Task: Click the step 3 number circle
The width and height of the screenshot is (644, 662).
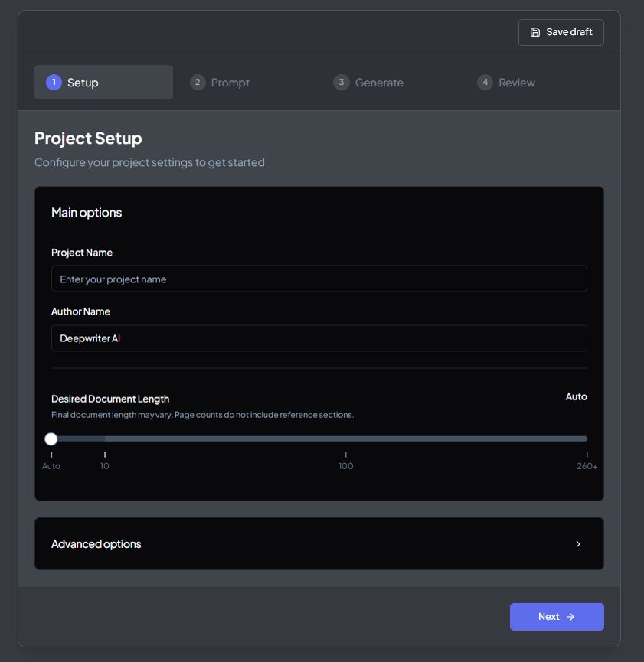Action: point(342,83)
